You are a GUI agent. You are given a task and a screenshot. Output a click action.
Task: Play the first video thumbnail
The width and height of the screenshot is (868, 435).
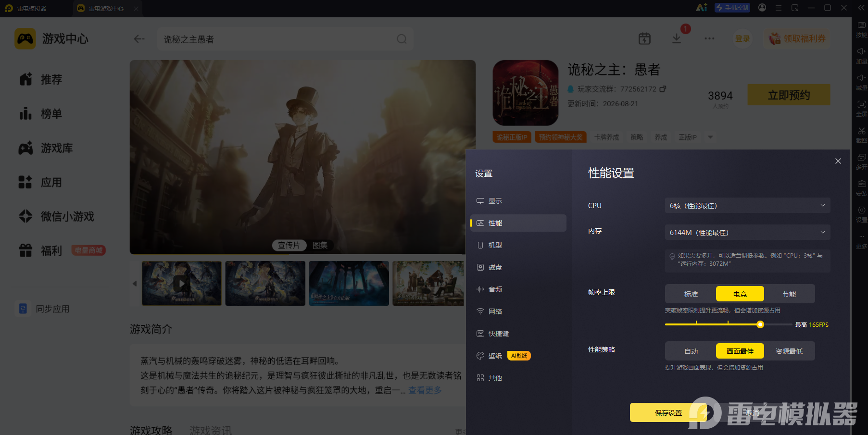click(182, 283)
